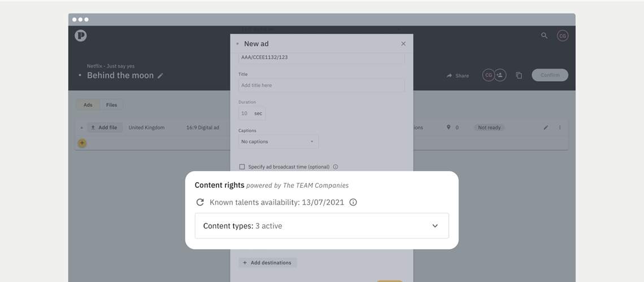The height and width of the screenshot is (282, 644).
Task: Open the CG user avatar menu
Action: point(562,36)
